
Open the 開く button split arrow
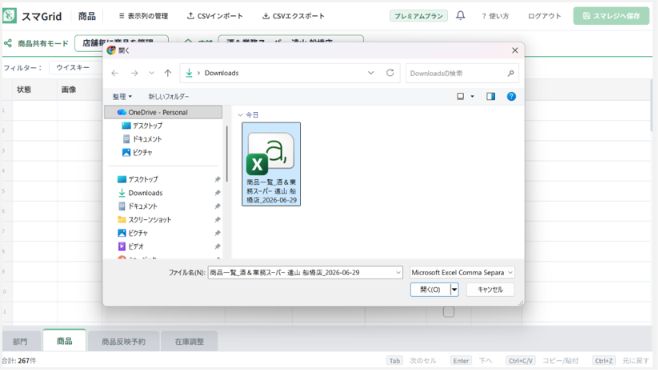[x=454, y=289]
